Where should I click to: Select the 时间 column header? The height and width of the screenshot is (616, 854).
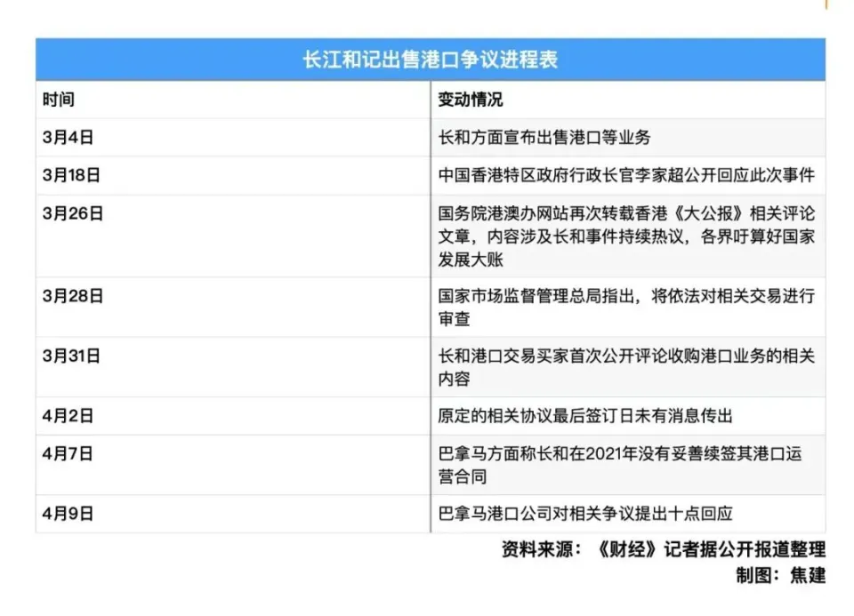click(x=58, y=100)
